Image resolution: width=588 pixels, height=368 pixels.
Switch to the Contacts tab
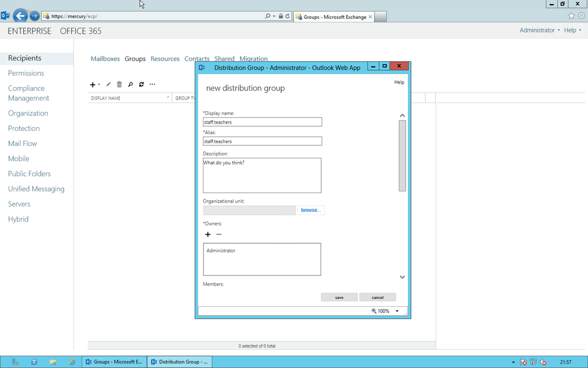197,58
